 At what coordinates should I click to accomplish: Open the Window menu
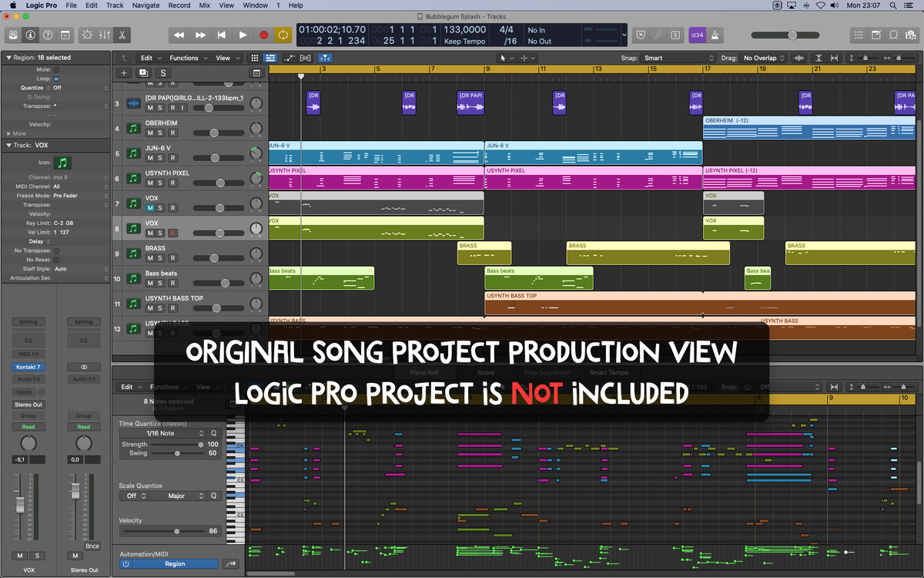256,5
